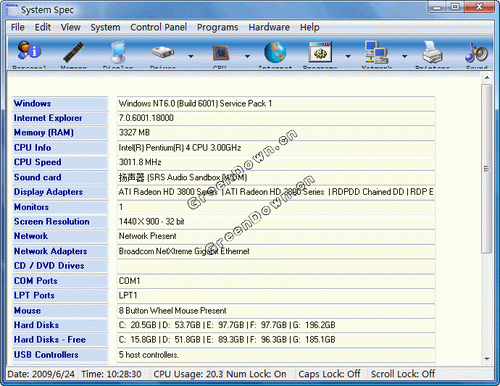The height and width of the screenshot is (386, 500).
Task: Click the COM Ports label
Action: (36, 281)
